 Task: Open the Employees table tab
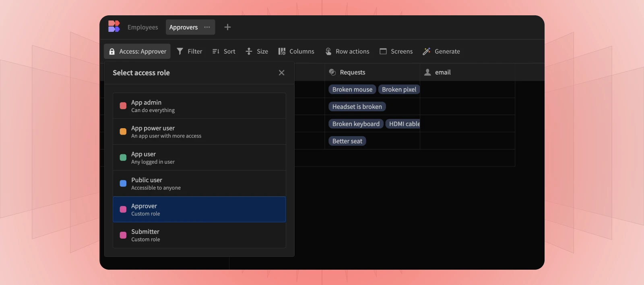(142, 27)
